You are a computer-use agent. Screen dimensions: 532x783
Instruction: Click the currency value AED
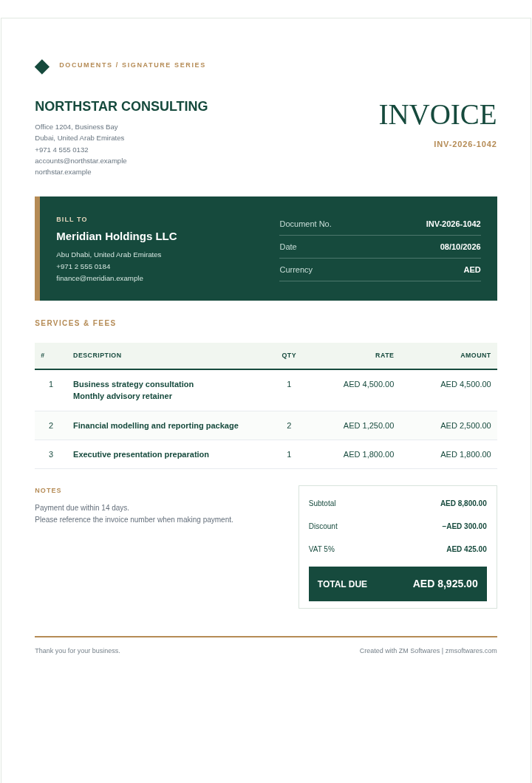click(x=472, y=270)
